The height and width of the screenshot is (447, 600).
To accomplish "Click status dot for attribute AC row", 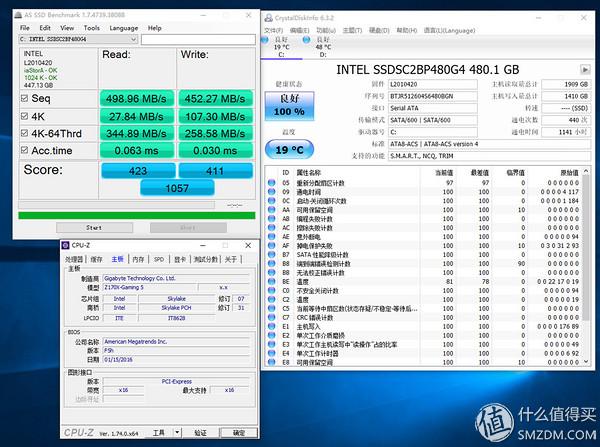I will 272,228.
